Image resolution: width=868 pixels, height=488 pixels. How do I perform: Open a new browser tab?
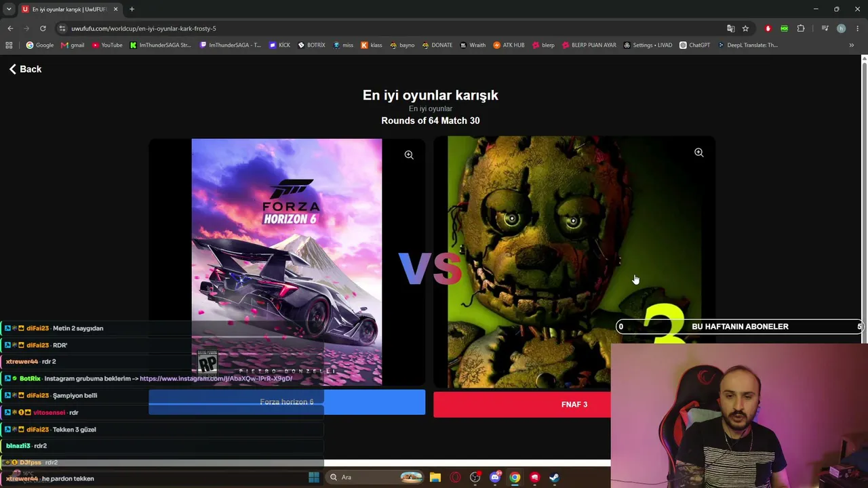[132, 9]
